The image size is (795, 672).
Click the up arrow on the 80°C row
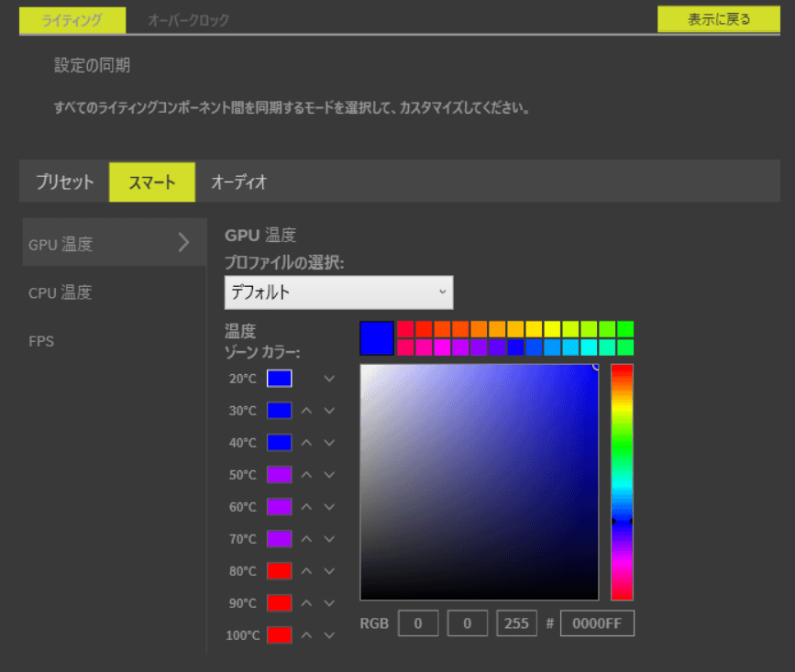click(306, 571)
